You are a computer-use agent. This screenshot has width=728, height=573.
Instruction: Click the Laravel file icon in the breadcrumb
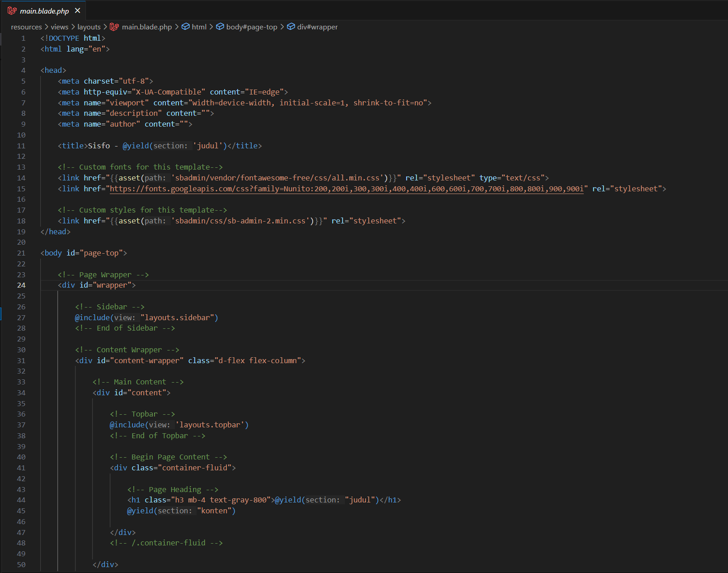click(x=115, y=27)
